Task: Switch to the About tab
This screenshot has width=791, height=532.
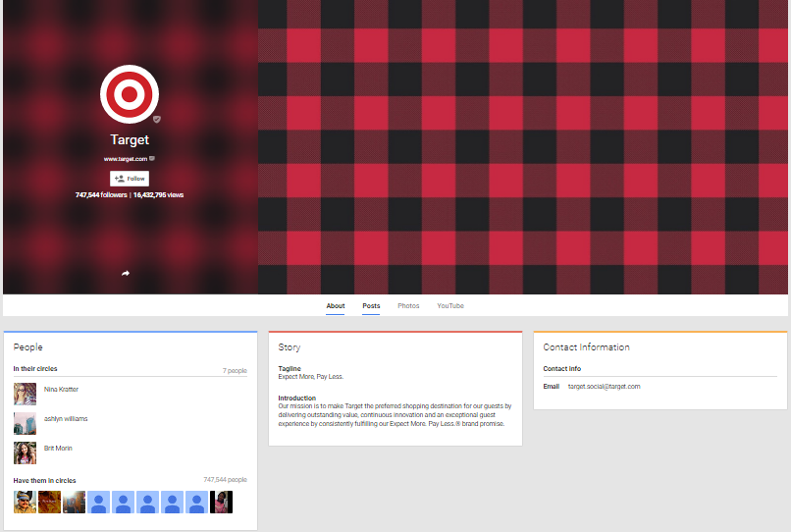Action: 336,306
